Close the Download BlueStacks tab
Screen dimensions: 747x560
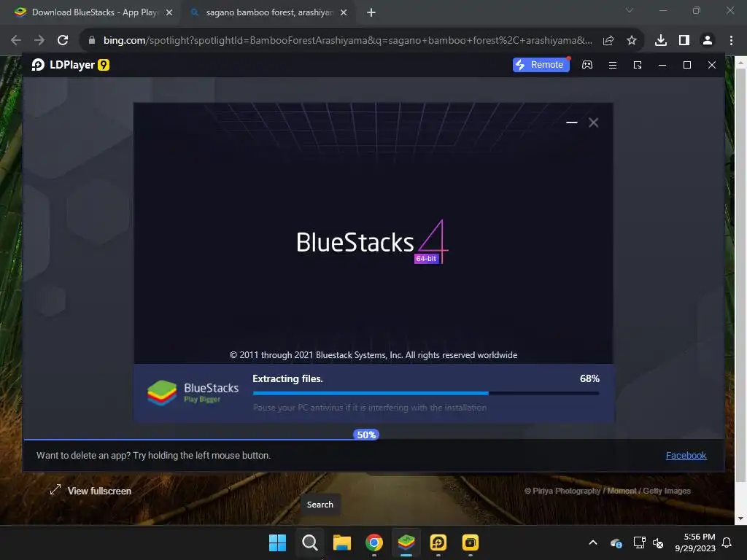pyautogui.click(x=169, y=13)
